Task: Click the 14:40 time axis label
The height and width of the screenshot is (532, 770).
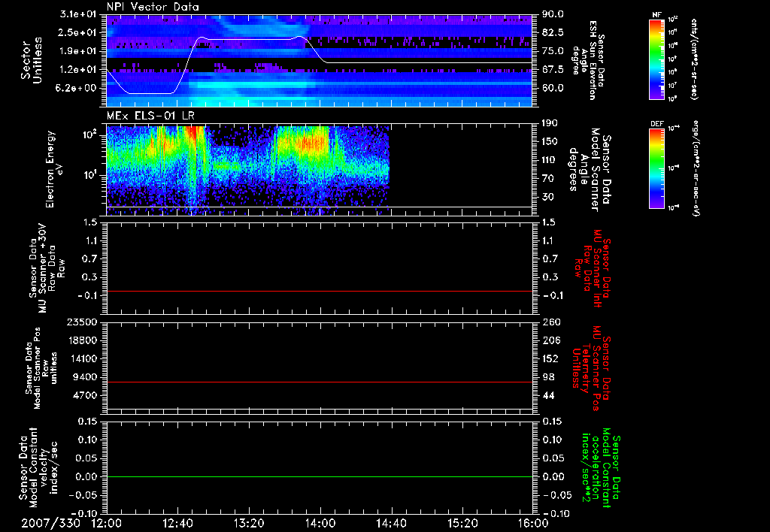Action: (x=391, y=523)
